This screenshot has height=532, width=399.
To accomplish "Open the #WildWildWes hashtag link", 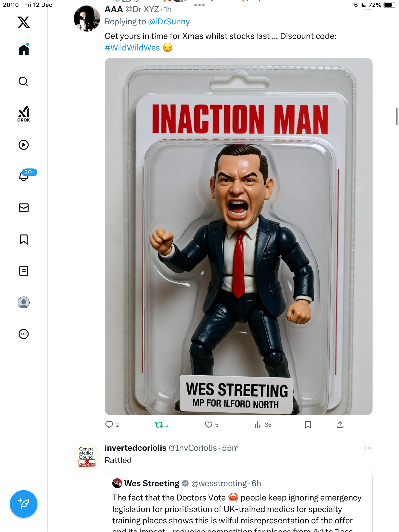I will (132, 48).
